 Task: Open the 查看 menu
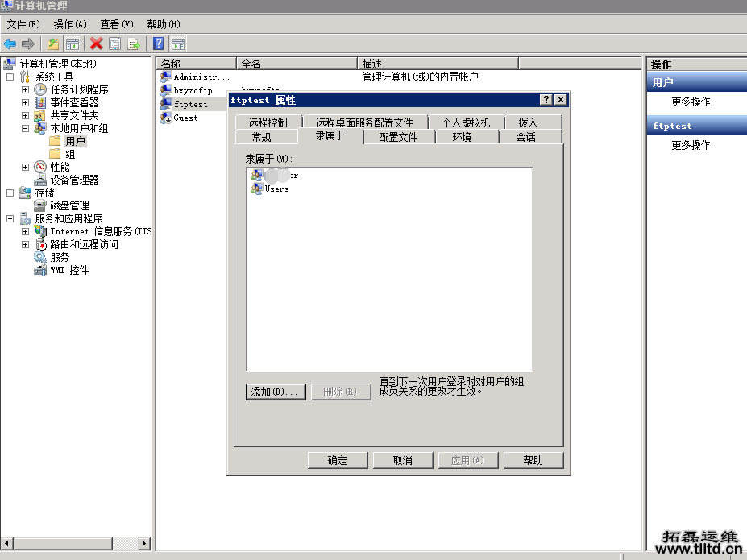tap(115, 24)
